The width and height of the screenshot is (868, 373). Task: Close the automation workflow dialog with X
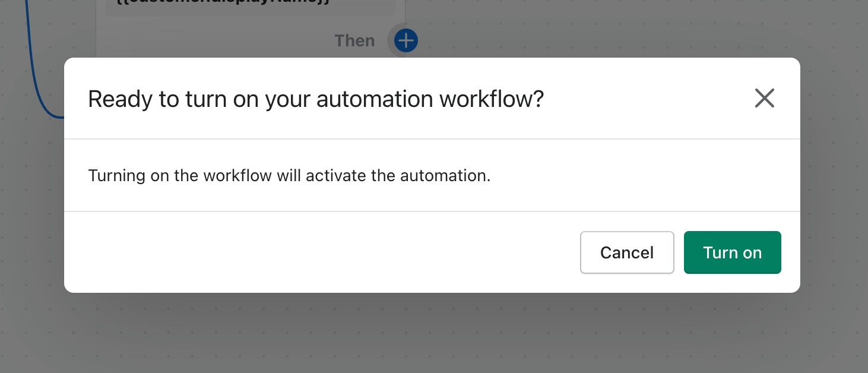[x=765, y=98]
